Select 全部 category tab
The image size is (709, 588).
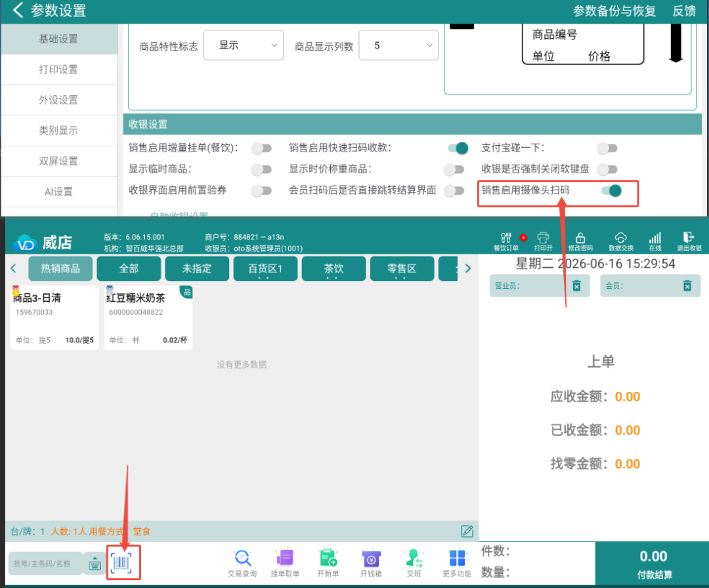pos(129,268)
